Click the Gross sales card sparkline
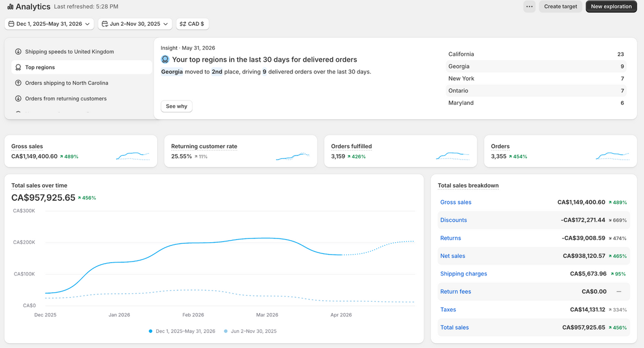The height and width of the screenshot is (348, 644). click(x=133, y=156)
